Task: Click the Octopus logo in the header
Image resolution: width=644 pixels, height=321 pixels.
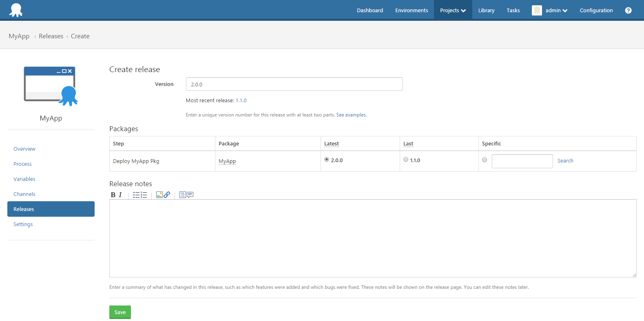Action: 16,10
